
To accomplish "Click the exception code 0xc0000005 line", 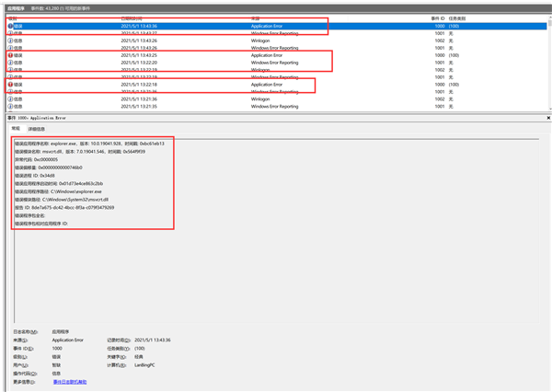I will coord(36,160).
